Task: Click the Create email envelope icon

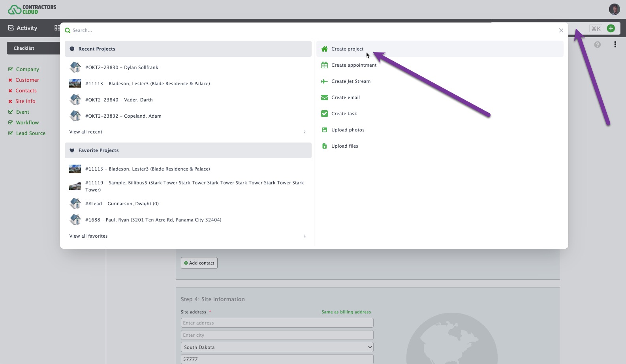Action: click(324, 98)
